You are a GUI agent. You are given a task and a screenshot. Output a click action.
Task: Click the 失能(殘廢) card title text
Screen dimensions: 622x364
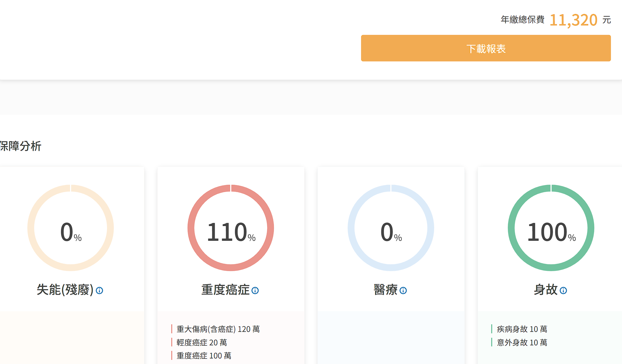(65, 290)
